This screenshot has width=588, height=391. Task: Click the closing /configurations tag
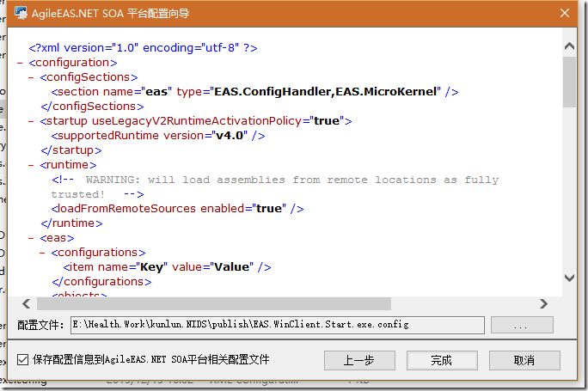(101, 282)
